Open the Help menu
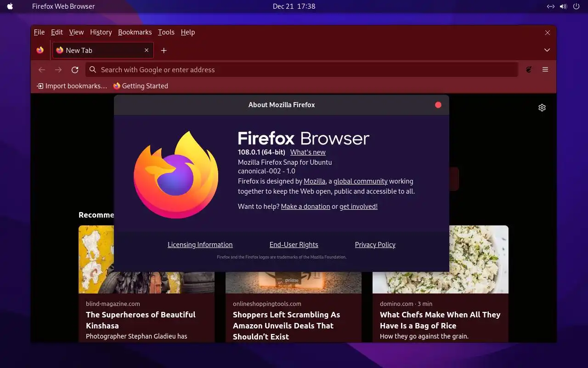This screenshot has width=588, height=368. (x=188, y=32)
